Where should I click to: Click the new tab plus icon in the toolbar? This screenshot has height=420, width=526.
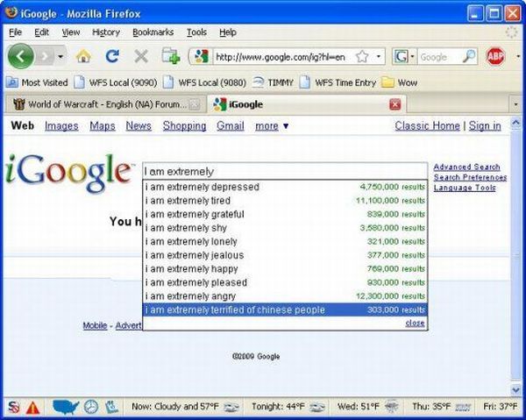tap(170, 57)
